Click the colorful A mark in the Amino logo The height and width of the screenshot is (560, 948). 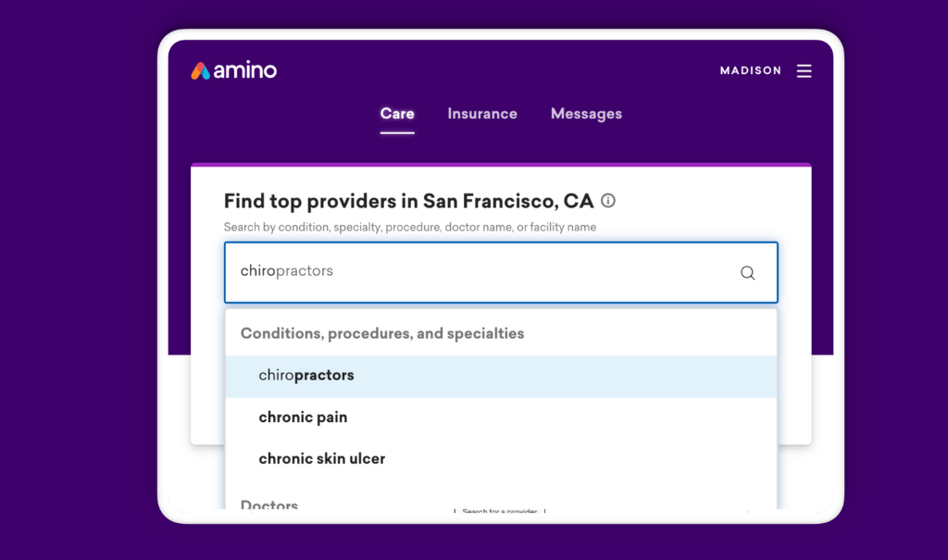(200, 70)
